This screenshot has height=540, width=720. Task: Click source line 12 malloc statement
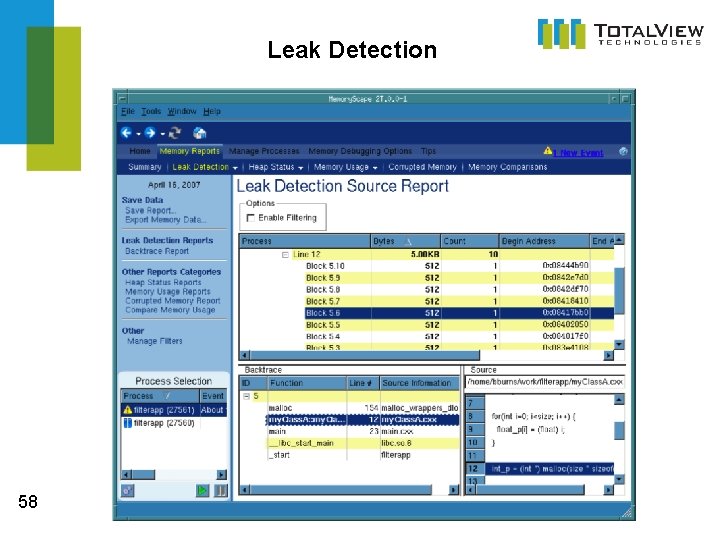tap(550, 469)
